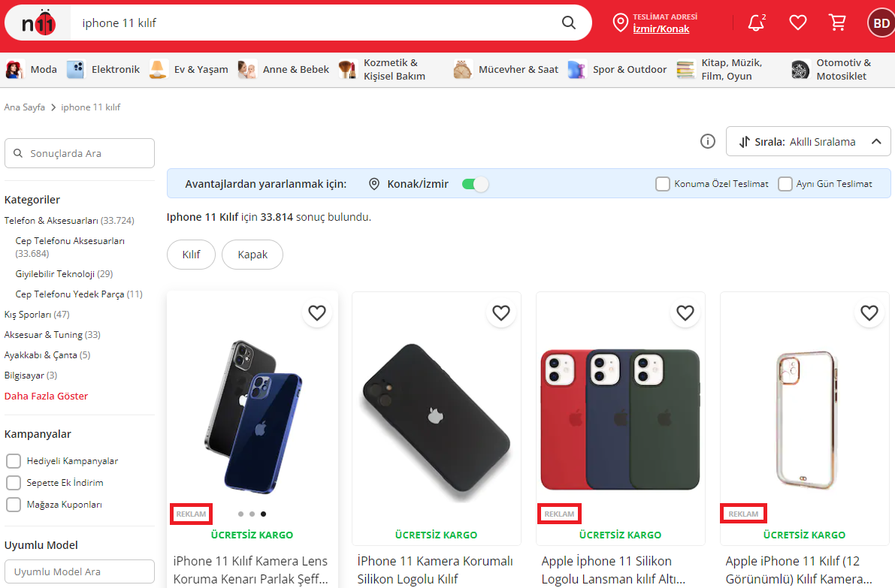
Task: Open the shopping cart
Action: pos(837,23)
